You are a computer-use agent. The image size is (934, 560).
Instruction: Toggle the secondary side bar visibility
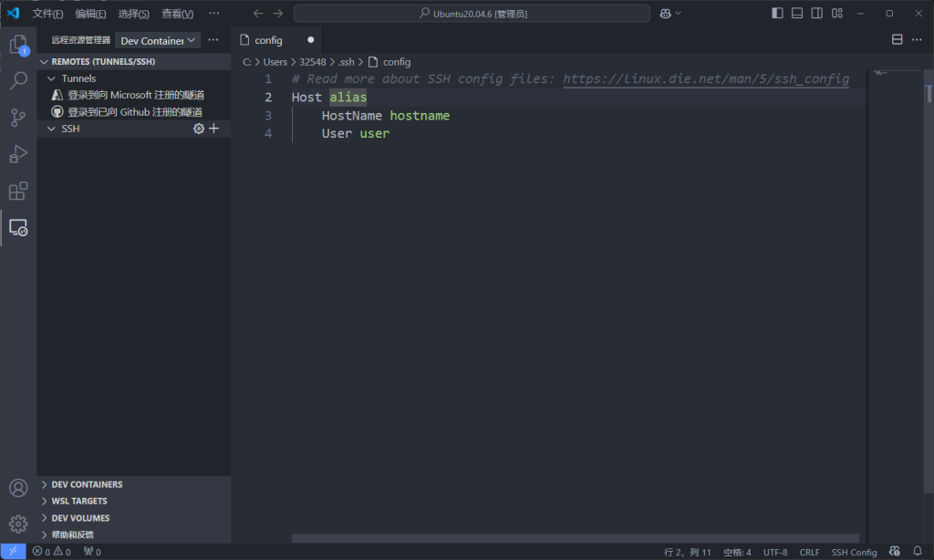[817, 14]
